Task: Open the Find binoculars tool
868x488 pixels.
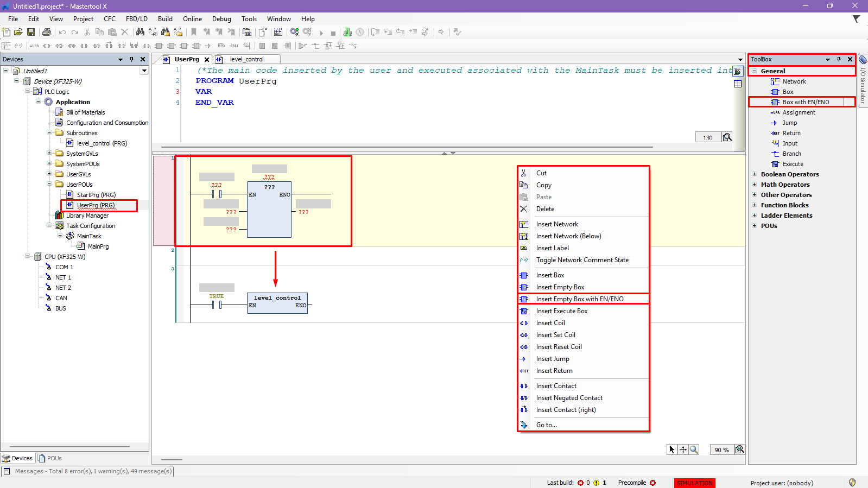Action: pos(140,33)
